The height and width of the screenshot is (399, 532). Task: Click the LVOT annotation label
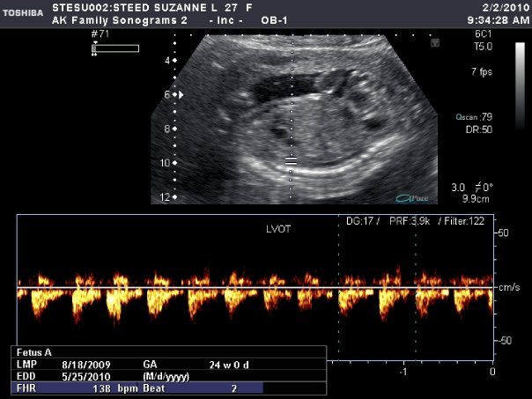(x=278, y=229)
